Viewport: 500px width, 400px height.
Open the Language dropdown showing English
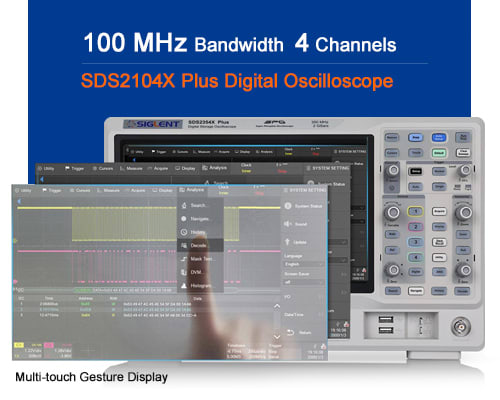(304, 264)
